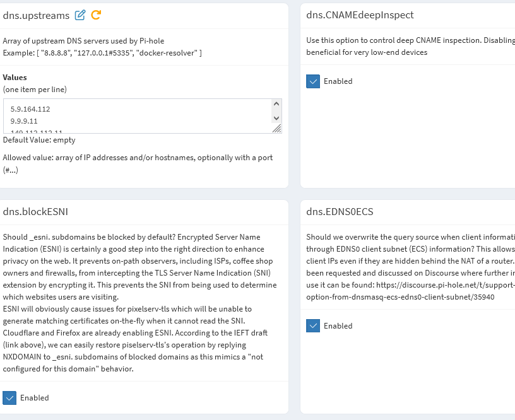Click the "Default Value: empty" text
The image size is (515, 420).
39,140
